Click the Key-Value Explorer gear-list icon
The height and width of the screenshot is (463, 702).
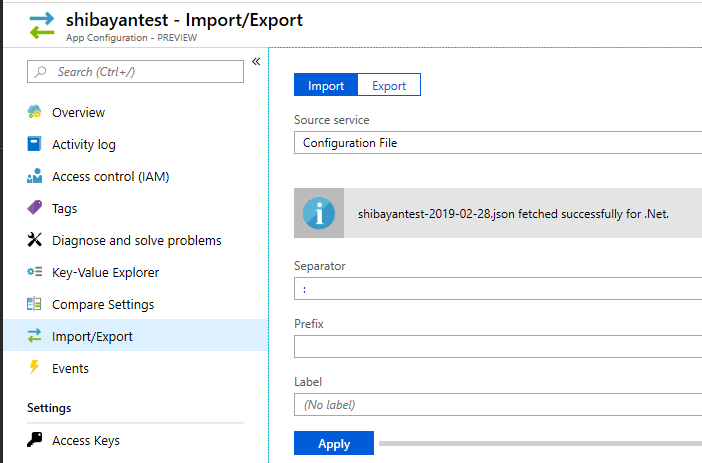coord(34,272)
